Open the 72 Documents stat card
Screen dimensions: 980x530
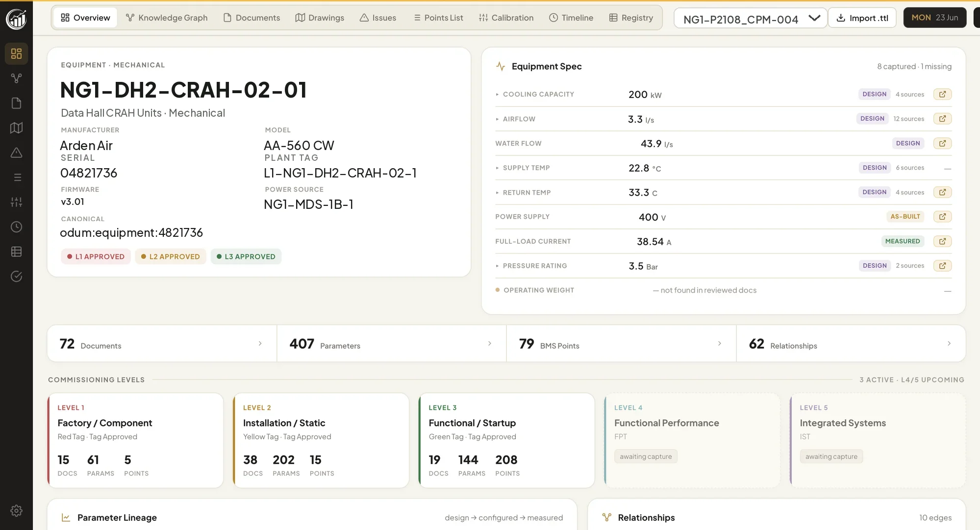click(x=162, y=344)
